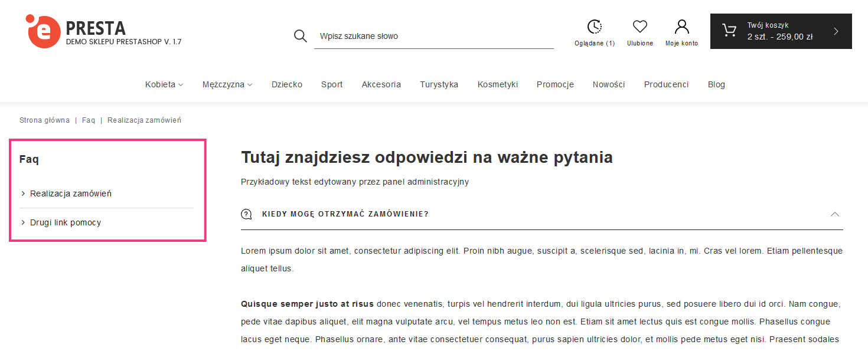The image size is (868, 351).
Task: Click Strona główna breadcrumb link
Action: [44, 120]
